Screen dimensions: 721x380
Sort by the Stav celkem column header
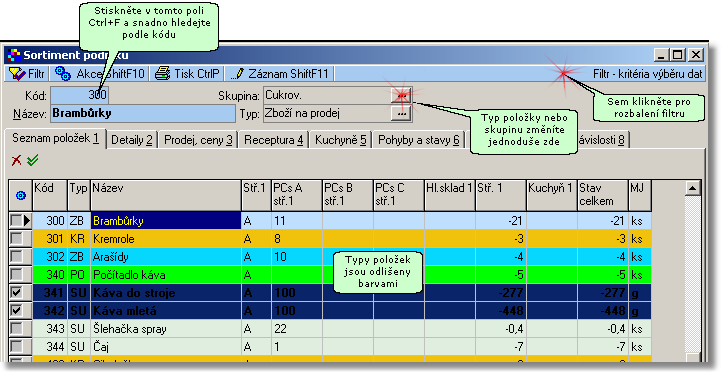click(x=602, y=195)
